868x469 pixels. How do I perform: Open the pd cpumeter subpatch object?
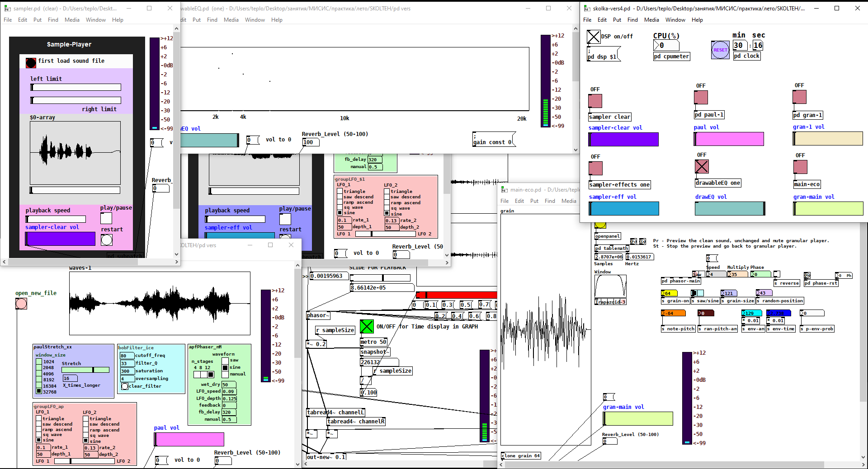pos(671,56)
